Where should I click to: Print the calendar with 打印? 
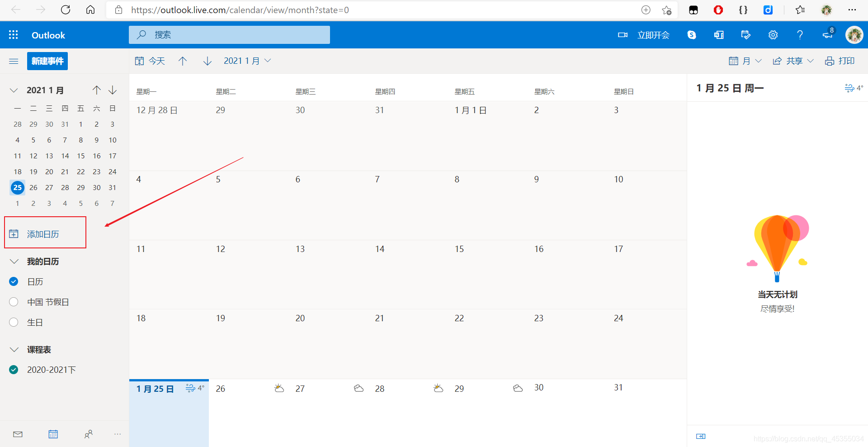tap(840, 61)
